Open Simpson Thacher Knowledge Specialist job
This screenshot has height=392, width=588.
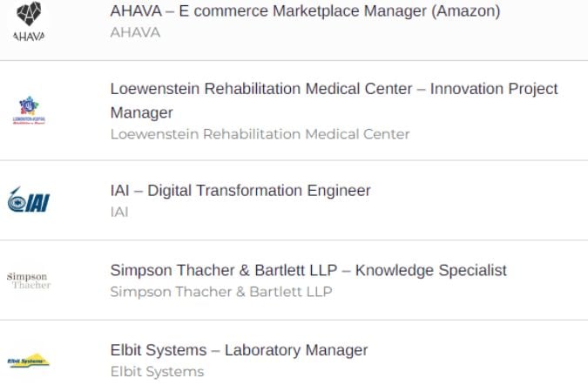(308, 270)
